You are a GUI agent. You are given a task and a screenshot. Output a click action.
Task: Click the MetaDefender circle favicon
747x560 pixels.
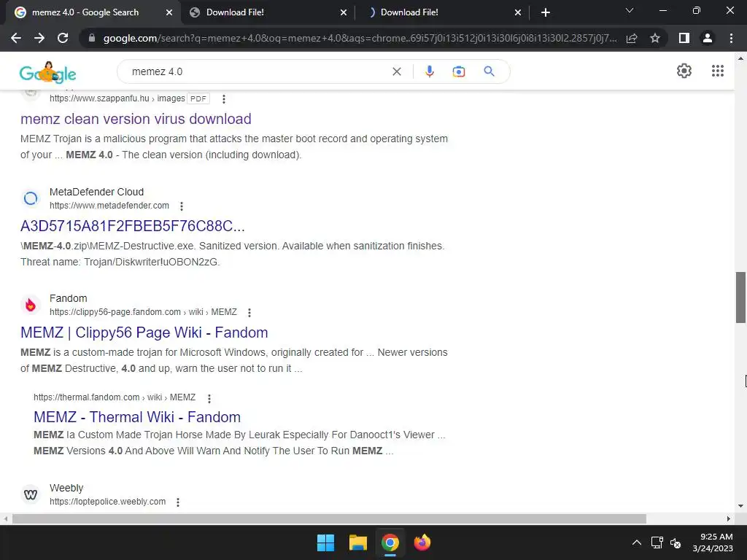click(x=31, y=198)
